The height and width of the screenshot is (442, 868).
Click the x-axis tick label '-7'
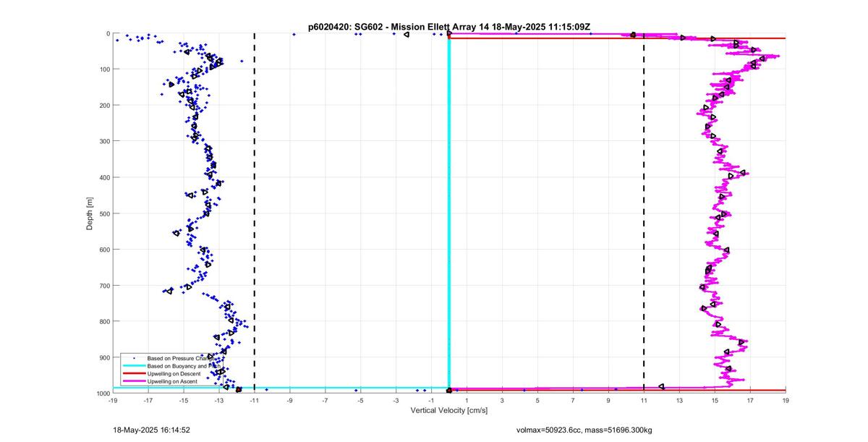click(325, 399)
